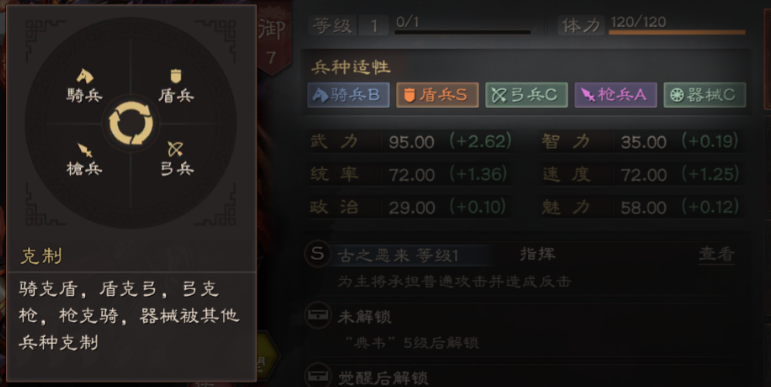Click the shield troop icon in wheel
771x387 pixels.
pyautogui.click(x=176, y=76)
